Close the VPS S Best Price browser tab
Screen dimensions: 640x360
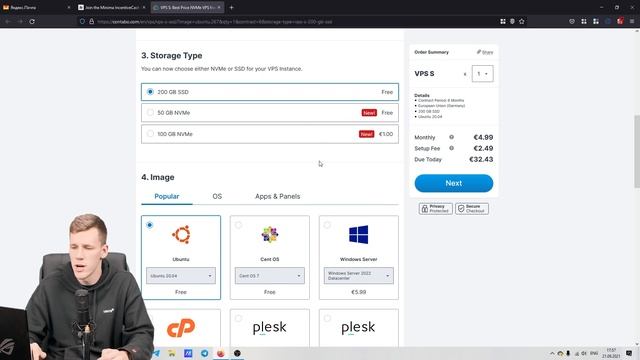point(219,7)
